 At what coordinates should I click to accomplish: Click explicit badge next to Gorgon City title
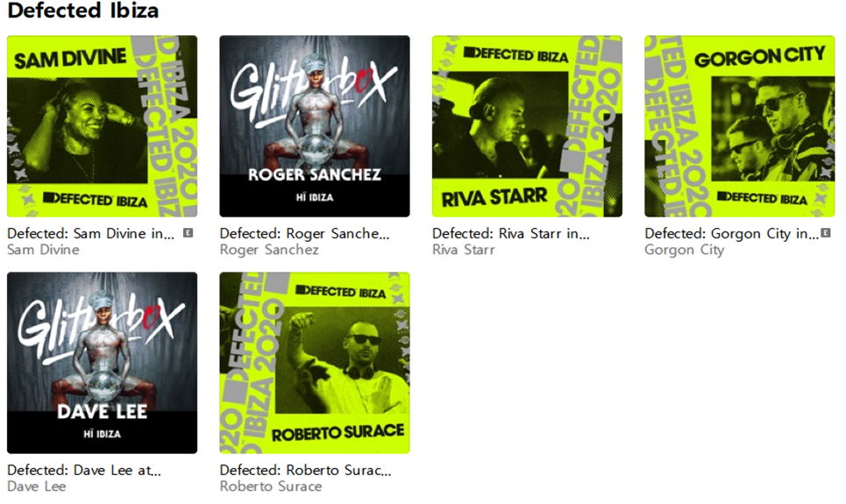[x=826, y=233]
